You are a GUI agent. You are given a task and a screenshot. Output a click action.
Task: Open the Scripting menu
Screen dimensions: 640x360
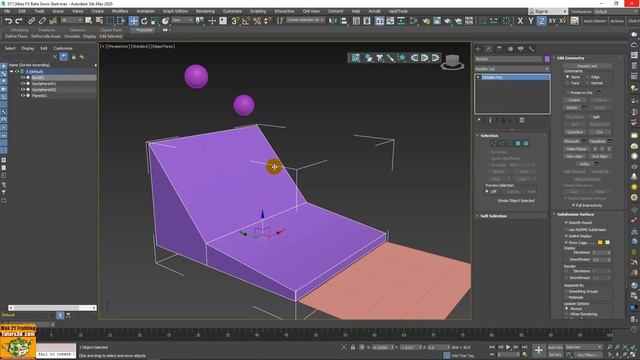pos(258,11)
